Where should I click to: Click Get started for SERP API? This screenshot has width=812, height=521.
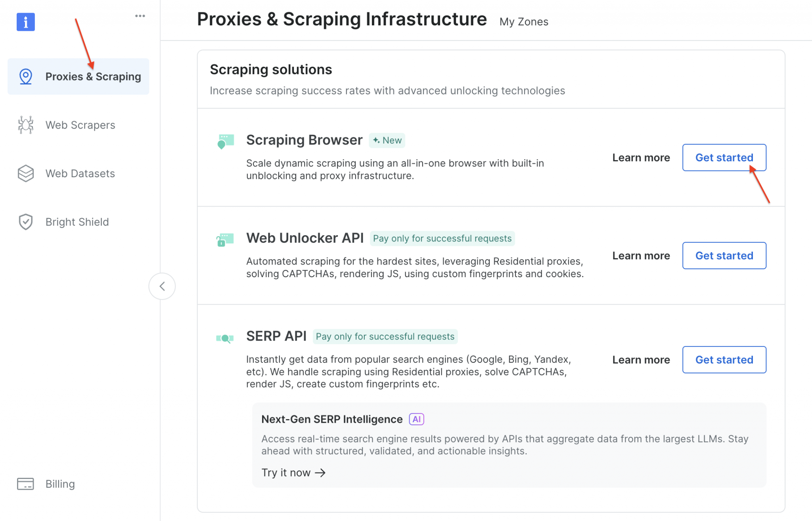coord(724,360)
